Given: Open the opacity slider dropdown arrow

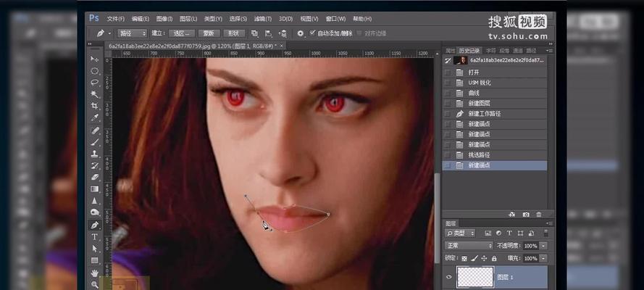Looking at the screenshot, I should tap(543, 246).
